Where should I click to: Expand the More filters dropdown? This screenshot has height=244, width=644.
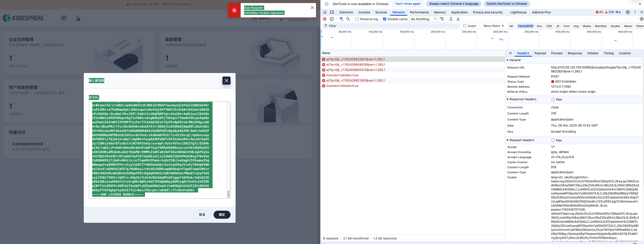coord(493,26)
